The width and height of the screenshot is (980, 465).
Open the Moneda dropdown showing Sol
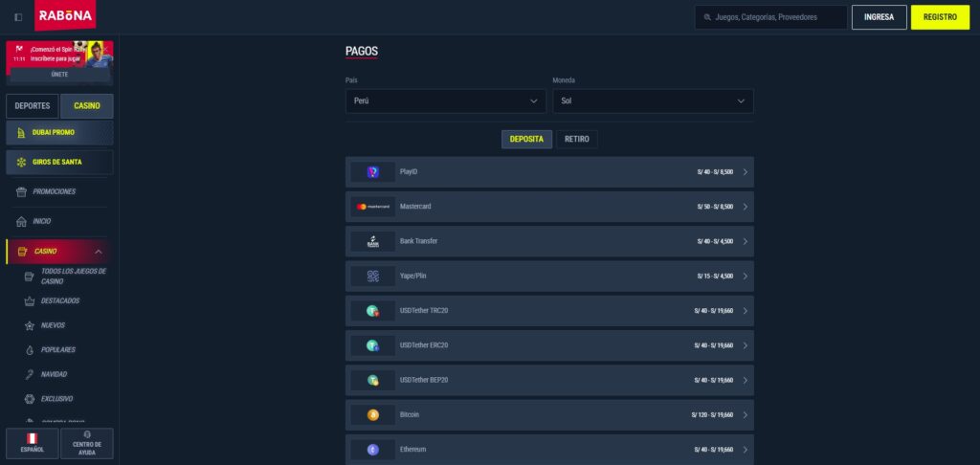[x=653, y=101]
